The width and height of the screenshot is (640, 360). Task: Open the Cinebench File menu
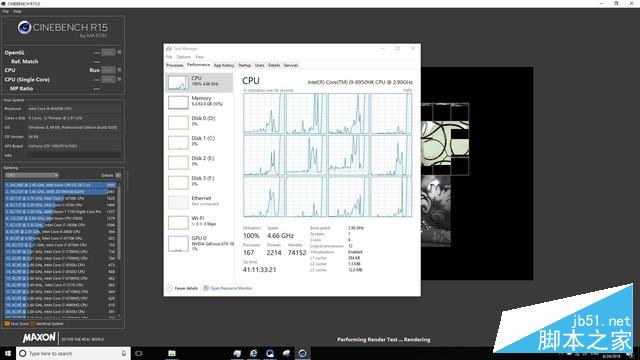pos(5,11)
